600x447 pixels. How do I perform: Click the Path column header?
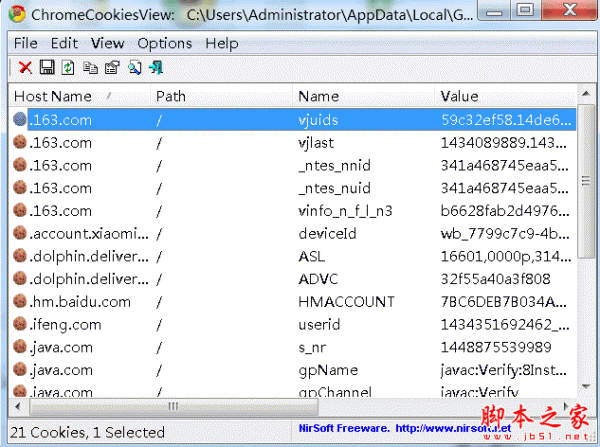point(170,96)
